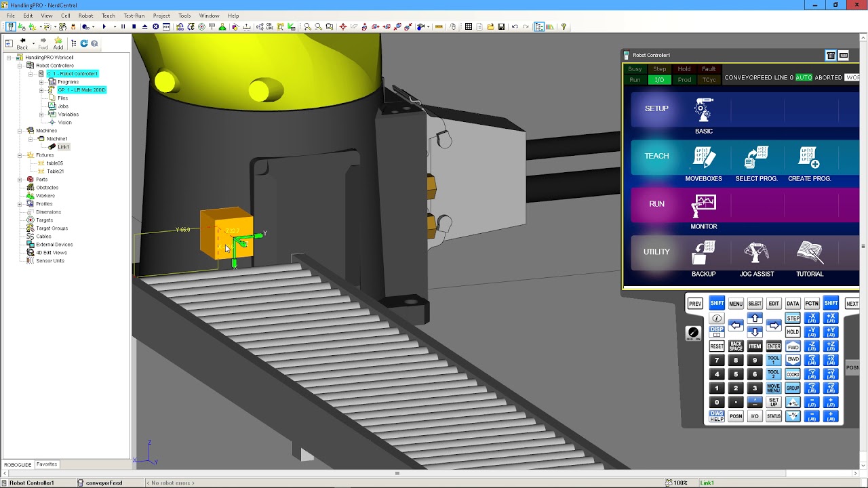Increase speed with the +% key

click(x=793, y=403)
